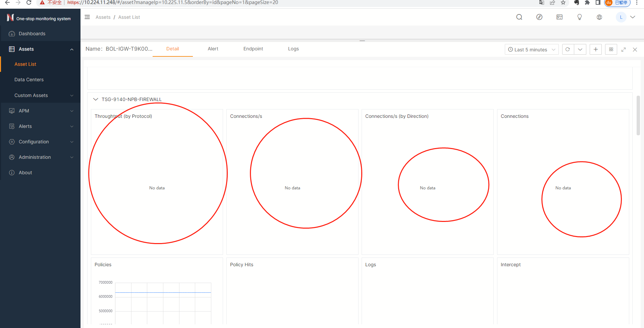Expand detail panel to fullscreen
The width and height of the screenshot is (644, 328).
tap(624, 50)
